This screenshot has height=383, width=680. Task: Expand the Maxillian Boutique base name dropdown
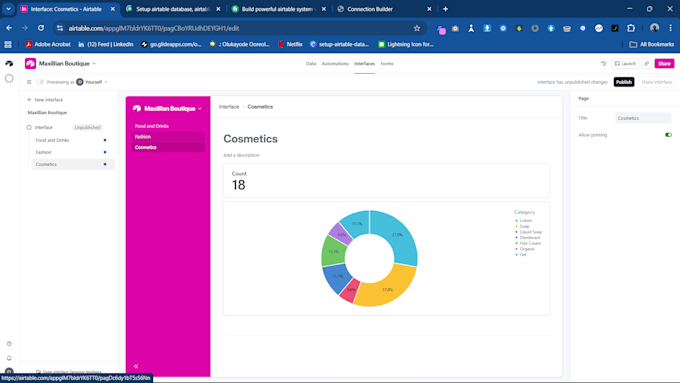pyautogui.click(x=68, y=64)
